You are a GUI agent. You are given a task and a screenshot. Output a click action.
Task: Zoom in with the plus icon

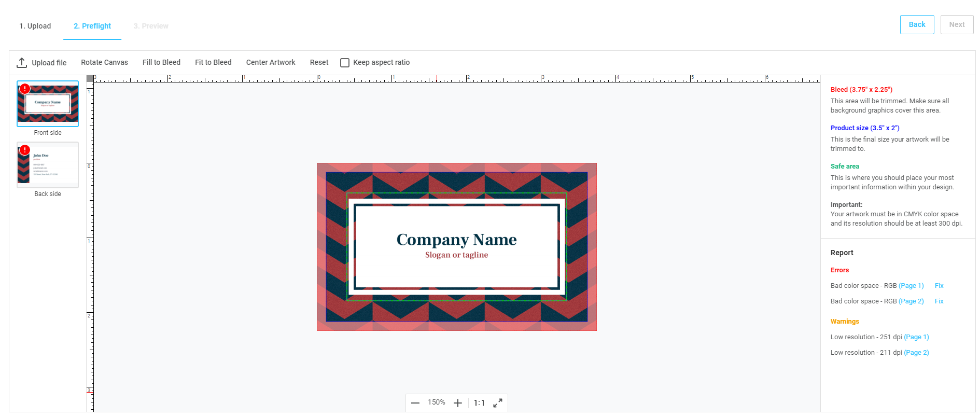pyautogui.click(x=457, y=403)
